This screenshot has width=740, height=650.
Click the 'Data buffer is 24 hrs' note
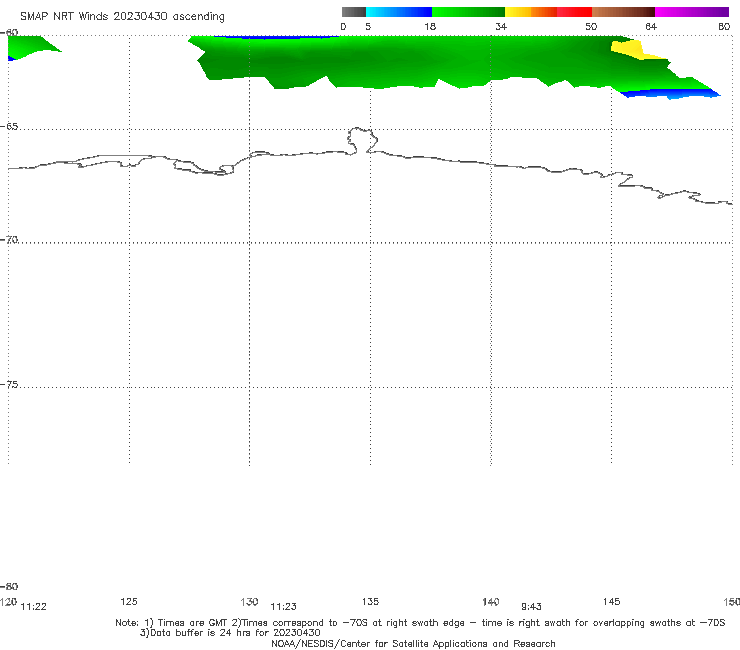pos(230,633)
